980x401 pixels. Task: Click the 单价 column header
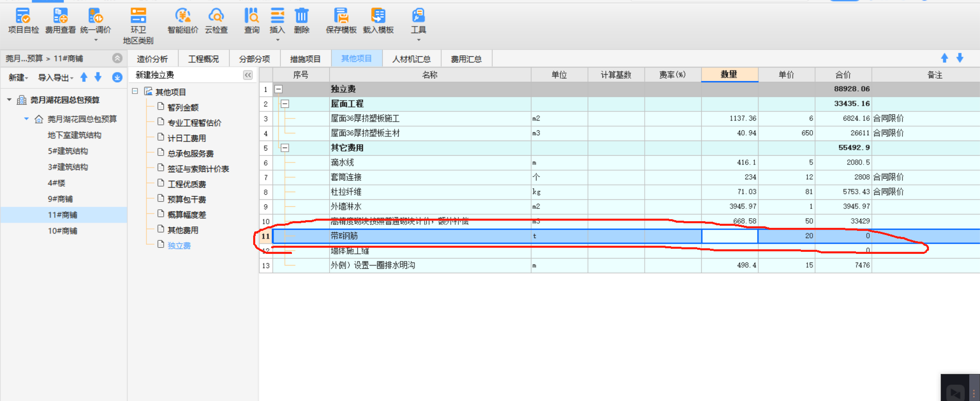[786, 75]
